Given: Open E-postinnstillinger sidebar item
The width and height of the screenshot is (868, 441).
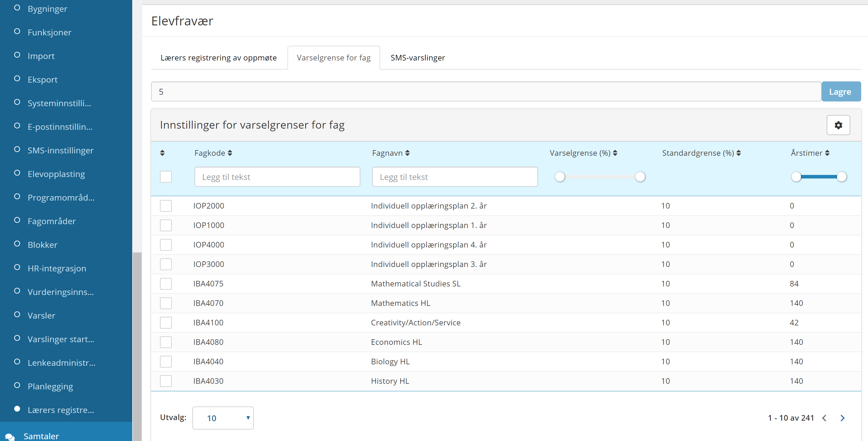Looking at the screenshot, I should click(60, 127).
